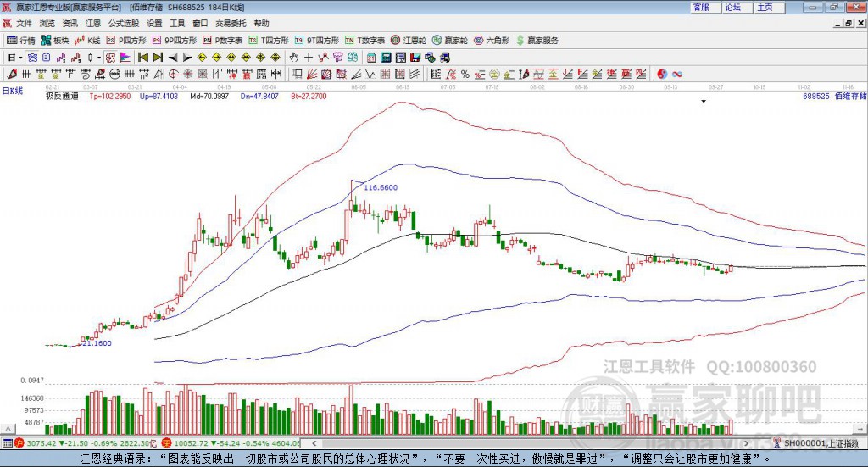Toggle the multicolor flag icon

[125, 58]
